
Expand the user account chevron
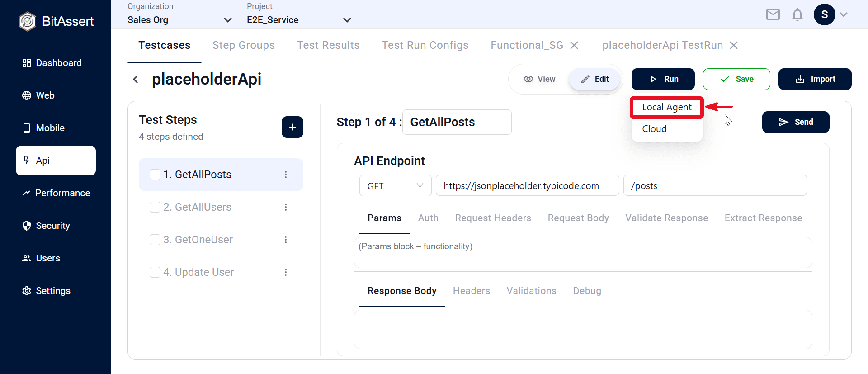coord(844,14)
